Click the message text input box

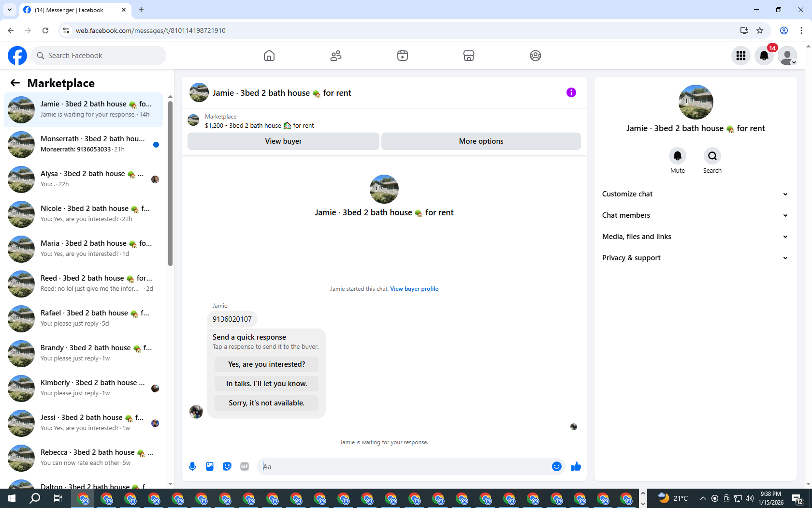point(405,466)
